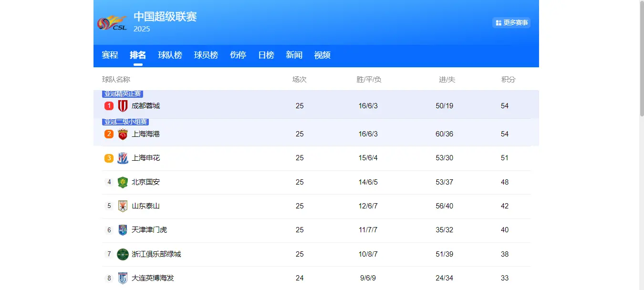Click the 成都蓉城 team crest
This screenshot has width=644, height=290.
pos(123,106)
